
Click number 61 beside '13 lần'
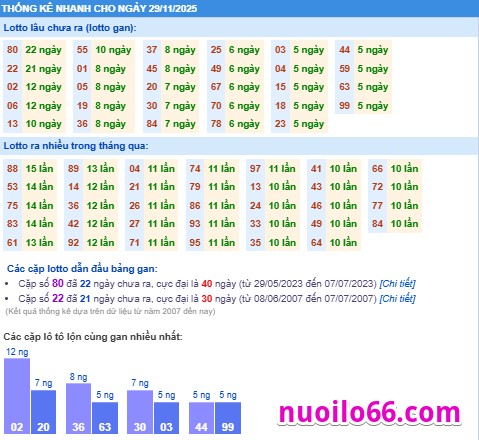(12, 242)
